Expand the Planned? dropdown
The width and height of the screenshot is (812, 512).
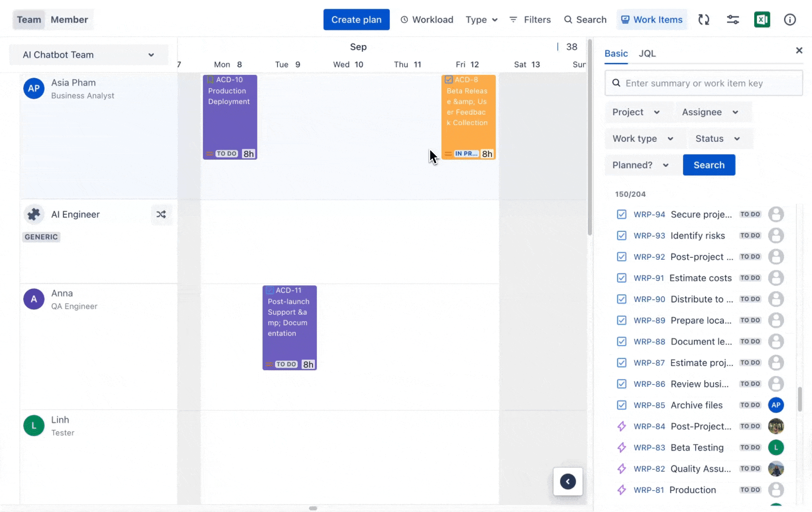[640, 165]
